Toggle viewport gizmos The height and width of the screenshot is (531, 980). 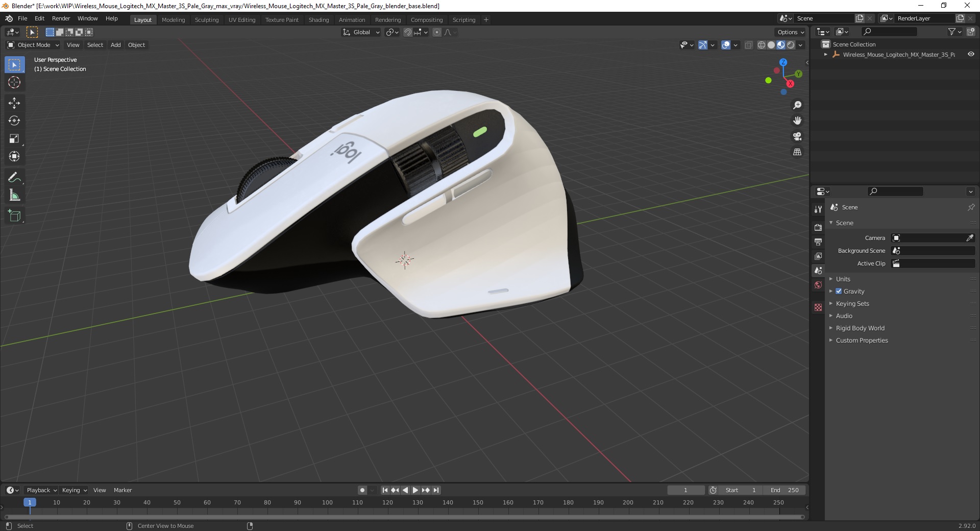(x=703, y=45)
